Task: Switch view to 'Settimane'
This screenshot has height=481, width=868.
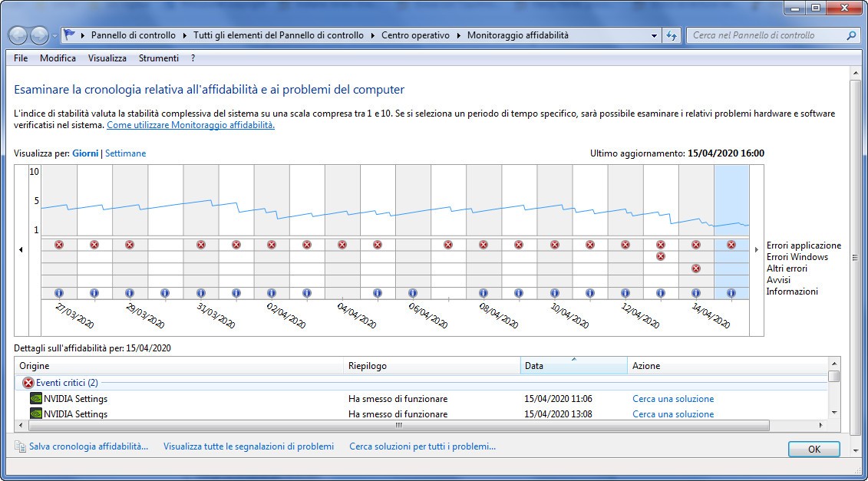Action: pyautogui.click(x=125, y=153)
